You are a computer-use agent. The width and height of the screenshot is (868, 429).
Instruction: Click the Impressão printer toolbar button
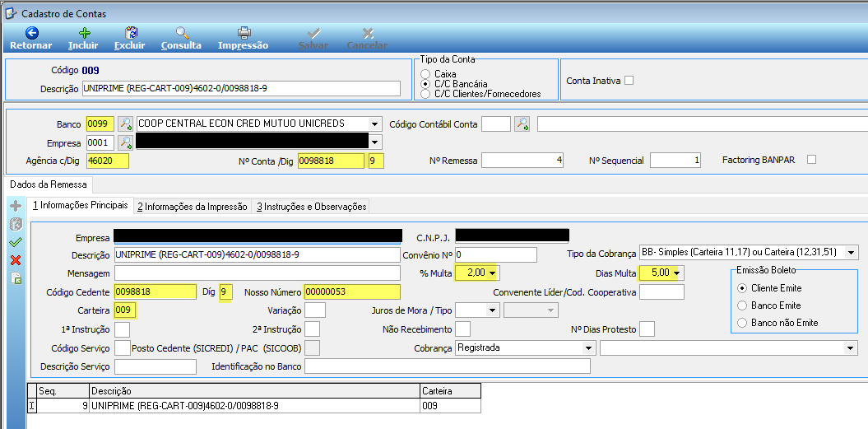pos(243,40)
